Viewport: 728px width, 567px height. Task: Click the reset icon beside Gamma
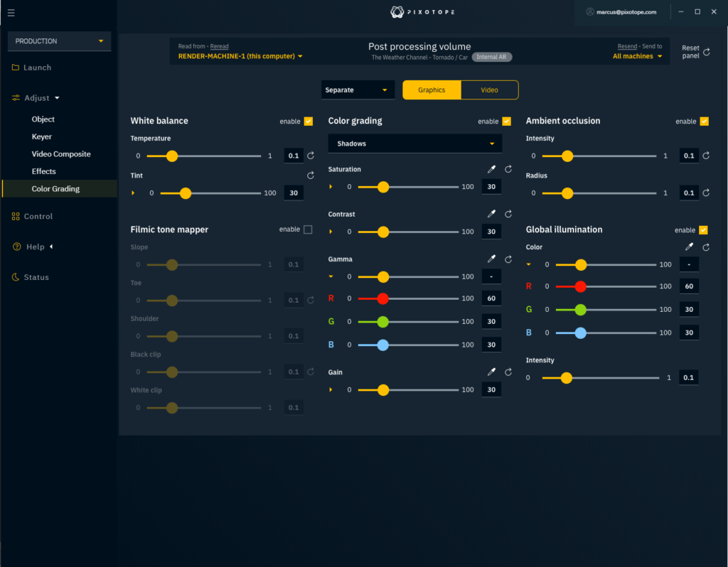click(x=508, y=259)
